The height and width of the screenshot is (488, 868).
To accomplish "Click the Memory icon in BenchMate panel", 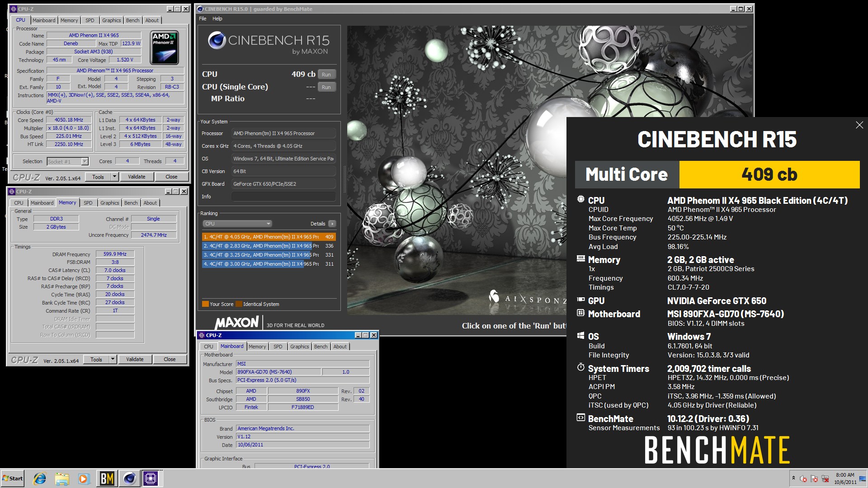I will [x=581, y=259].
